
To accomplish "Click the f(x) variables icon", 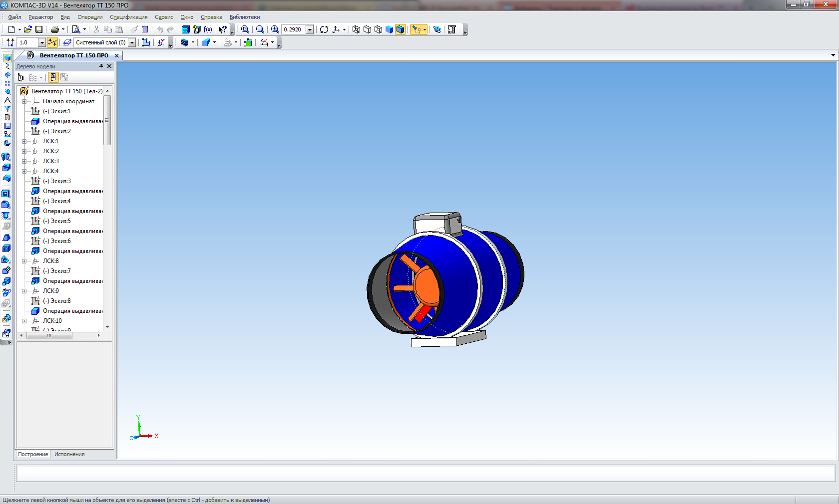I will click(208, 29).
